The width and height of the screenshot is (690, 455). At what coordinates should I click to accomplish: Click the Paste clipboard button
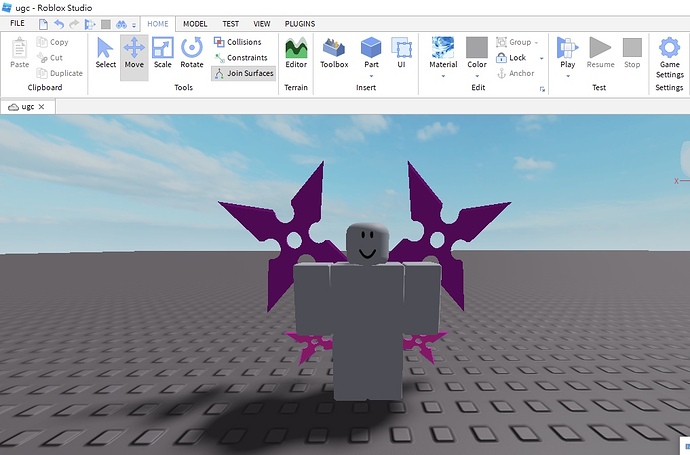(19, 53)
